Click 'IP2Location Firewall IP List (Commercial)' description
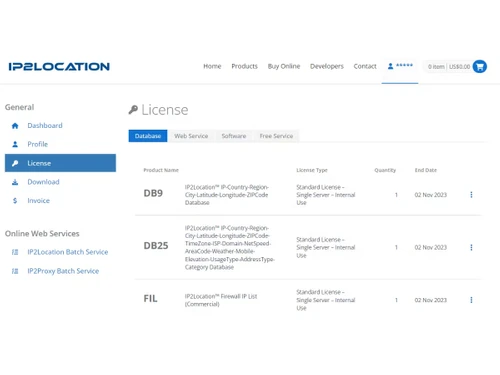 [221, 300]
